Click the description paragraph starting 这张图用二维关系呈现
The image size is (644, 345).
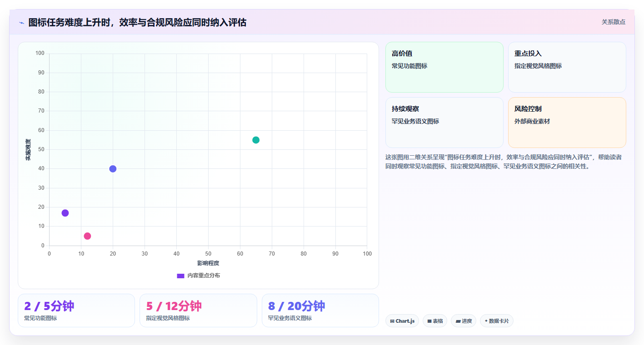coord(504,162)
